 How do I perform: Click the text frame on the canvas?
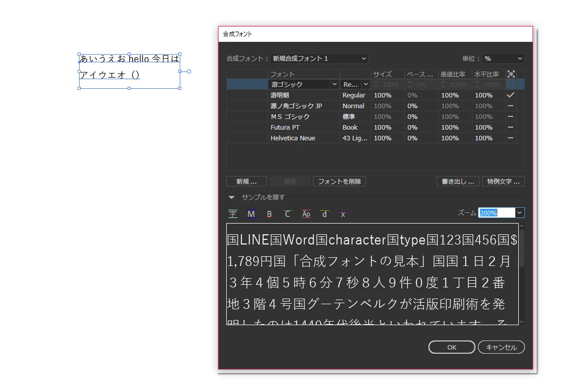(129, 71)
